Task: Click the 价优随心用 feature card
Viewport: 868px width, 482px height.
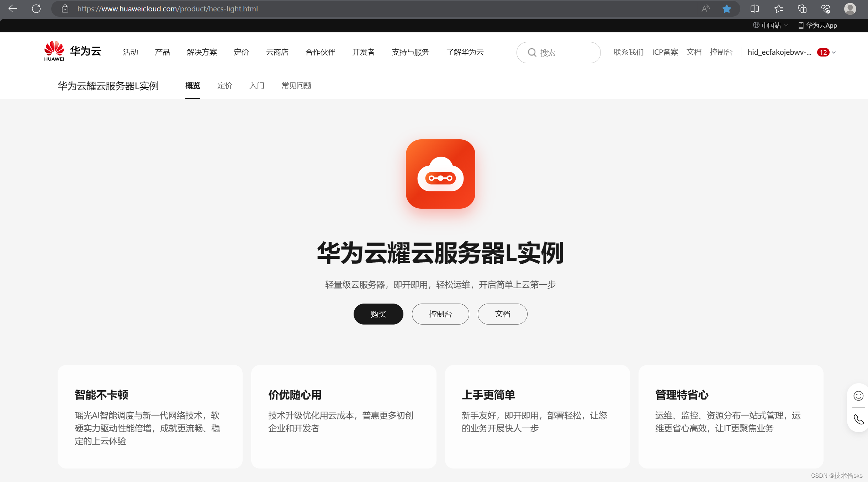Action: pyautogui.click(x=344, y=417)
